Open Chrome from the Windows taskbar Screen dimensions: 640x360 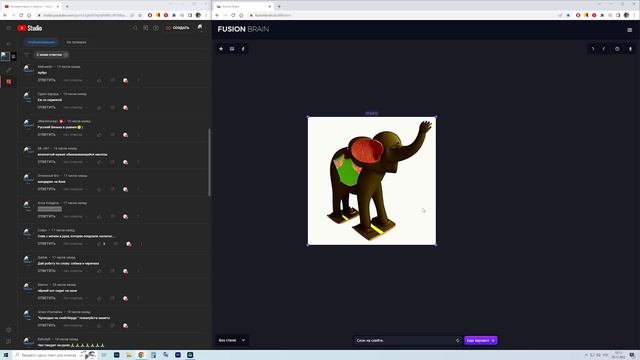coord(141,355)
